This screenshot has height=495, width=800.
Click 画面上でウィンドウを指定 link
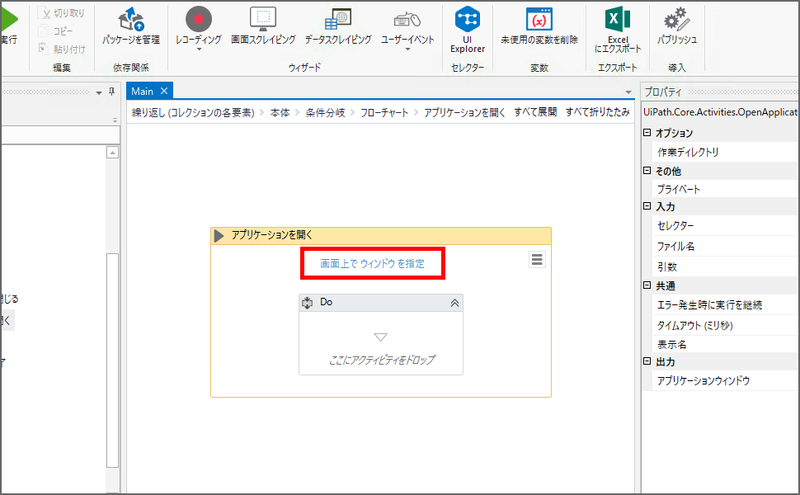372,263
